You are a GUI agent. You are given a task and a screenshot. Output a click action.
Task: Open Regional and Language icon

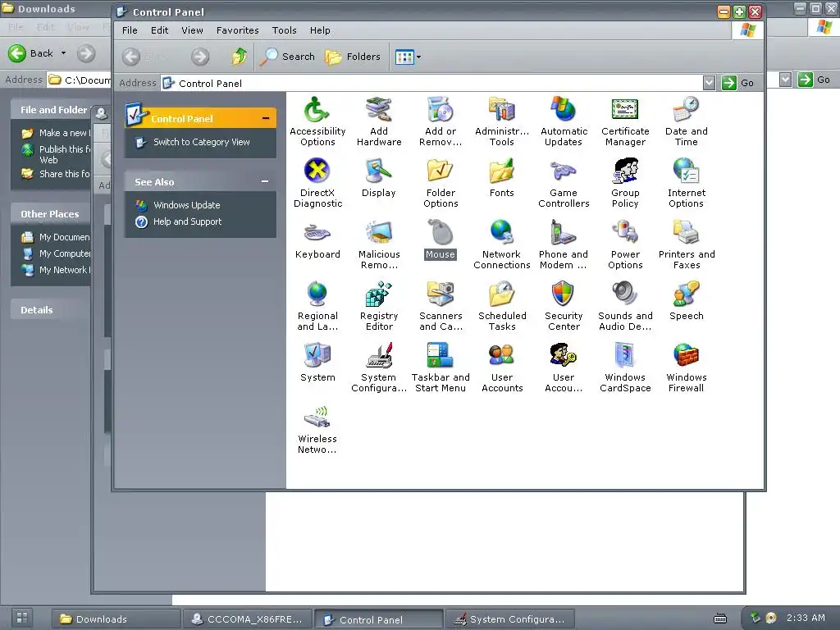(317, 306)
